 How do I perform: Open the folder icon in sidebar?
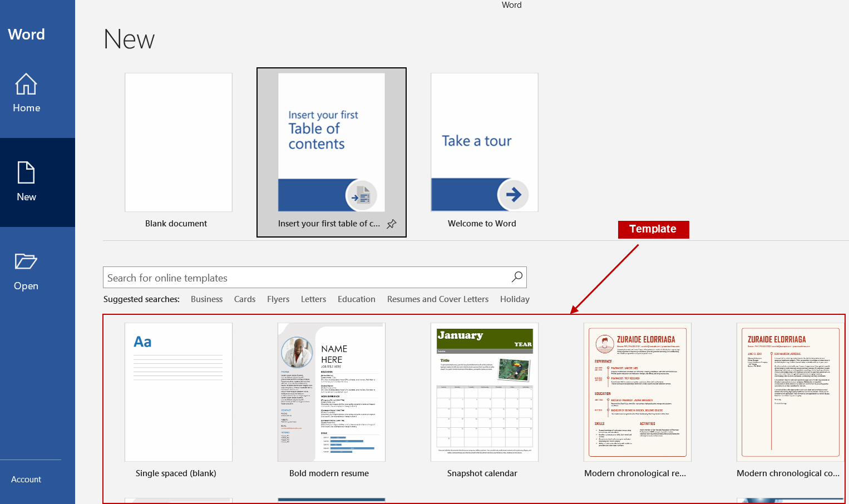[26, 261]
